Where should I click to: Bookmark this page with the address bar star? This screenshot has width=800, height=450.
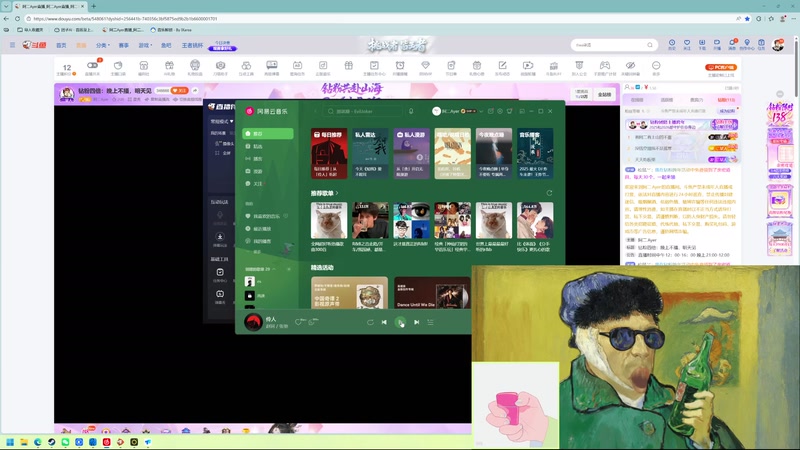(747, 18)
